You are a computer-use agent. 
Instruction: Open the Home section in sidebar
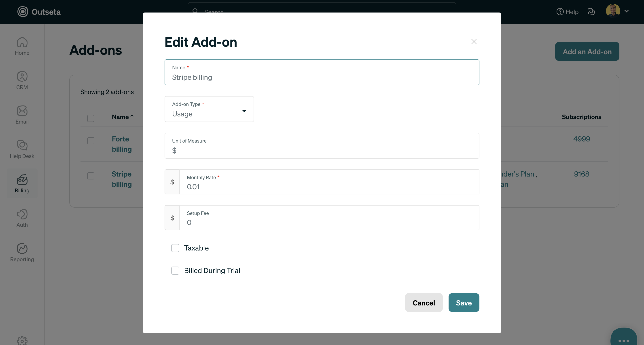[22, 46]
